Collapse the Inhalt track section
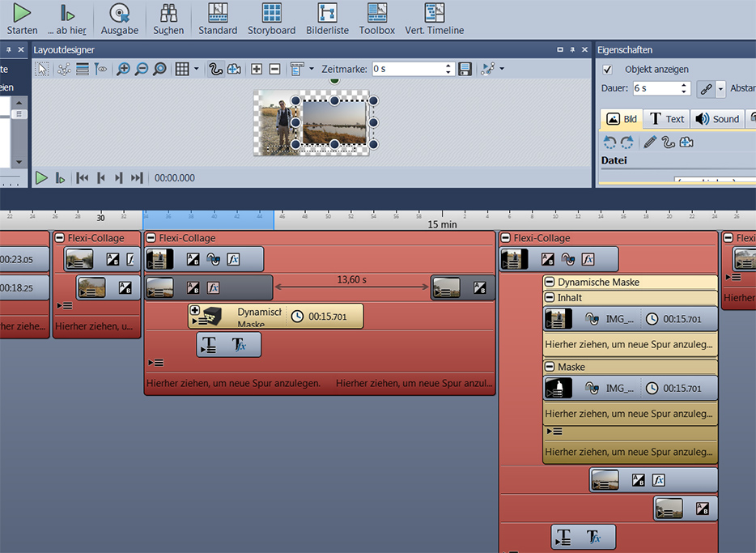The height and width of the screenshot is (553, 756). [x=550, y=298]
